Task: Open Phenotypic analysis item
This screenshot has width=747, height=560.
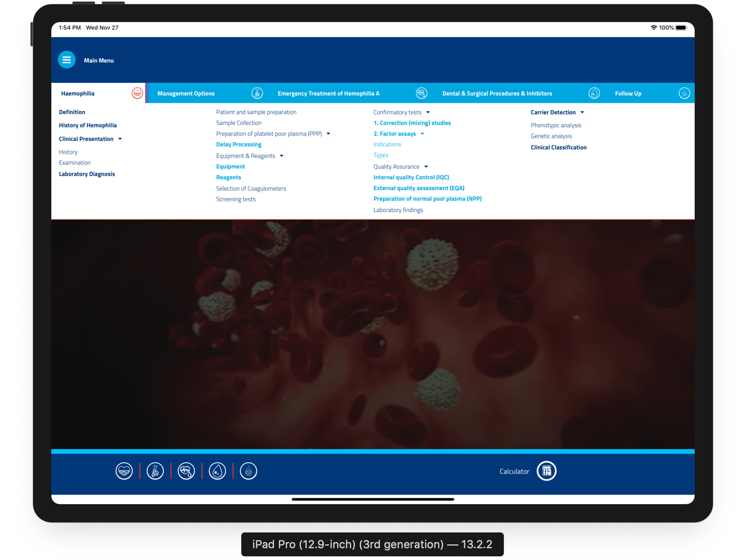Action: [556, 125]
